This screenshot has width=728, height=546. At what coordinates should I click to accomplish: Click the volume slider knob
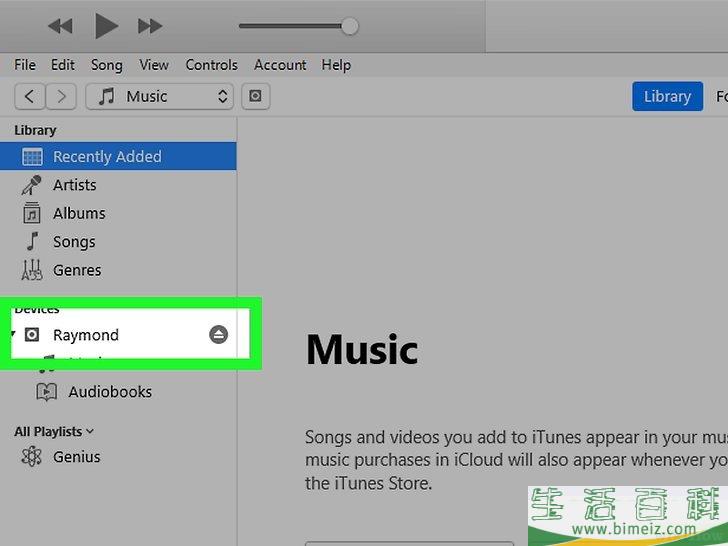tap(350, 26)
